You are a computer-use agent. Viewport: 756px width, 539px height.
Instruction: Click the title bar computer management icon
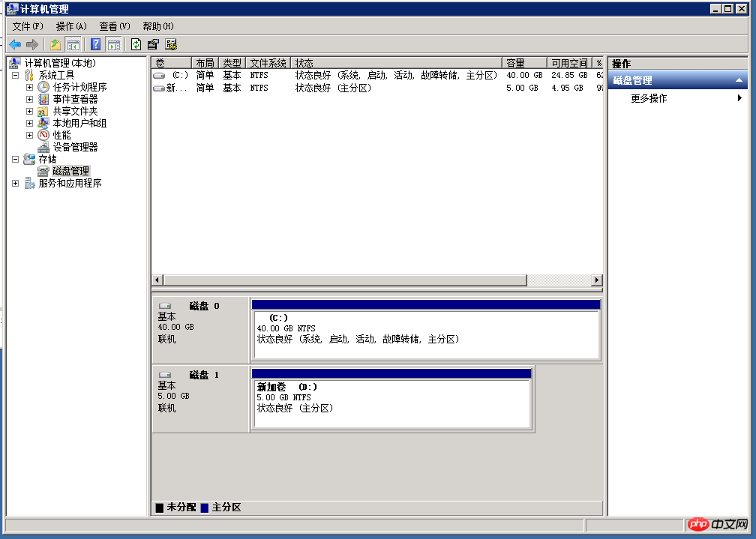[x=12, y=9]
